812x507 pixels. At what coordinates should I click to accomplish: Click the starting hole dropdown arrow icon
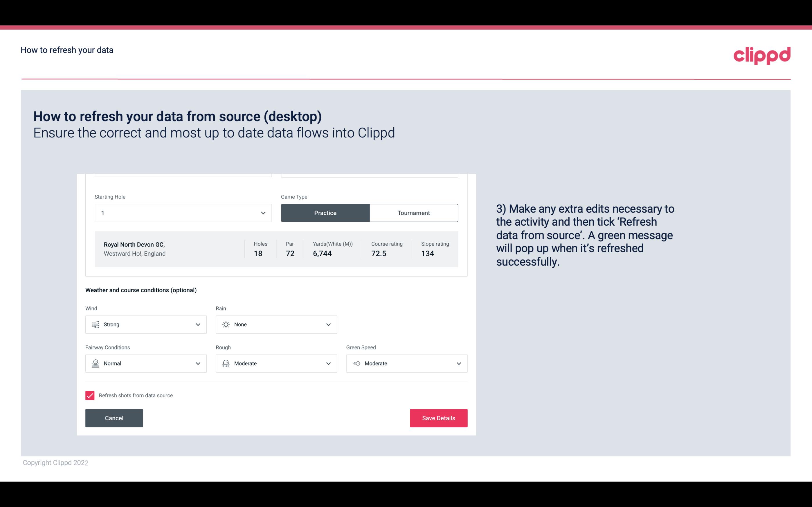pyautogui.click(x=262, y=213)
